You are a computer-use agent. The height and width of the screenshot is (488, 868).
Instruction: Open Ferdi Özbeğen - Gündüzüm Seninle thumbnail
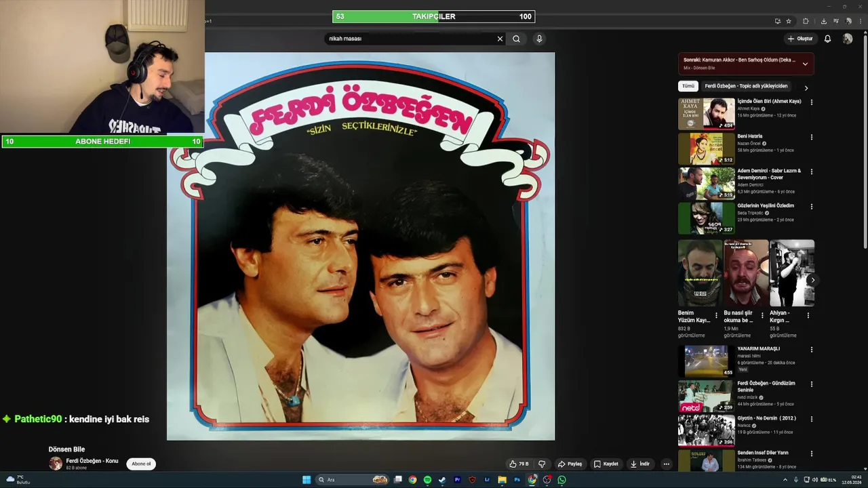706,396
